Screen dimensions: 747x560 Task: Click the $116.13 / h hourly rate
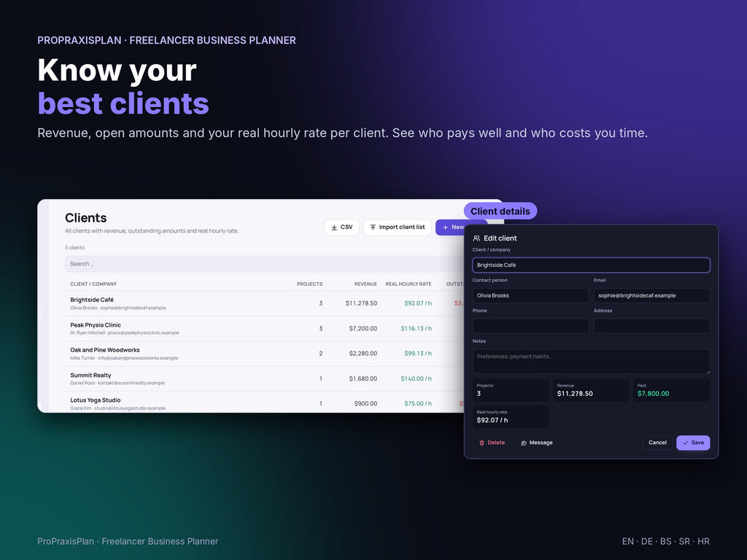tap(416, 329)
